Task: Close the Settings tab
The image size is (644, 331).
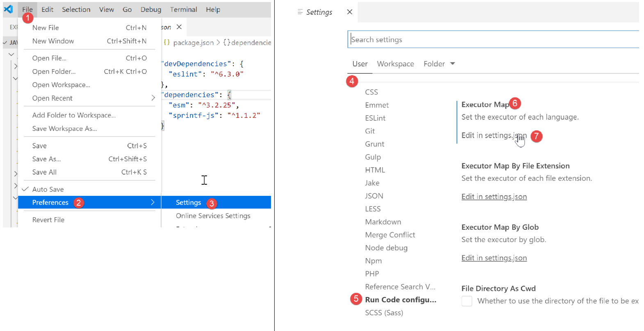Action: (350, 12)
